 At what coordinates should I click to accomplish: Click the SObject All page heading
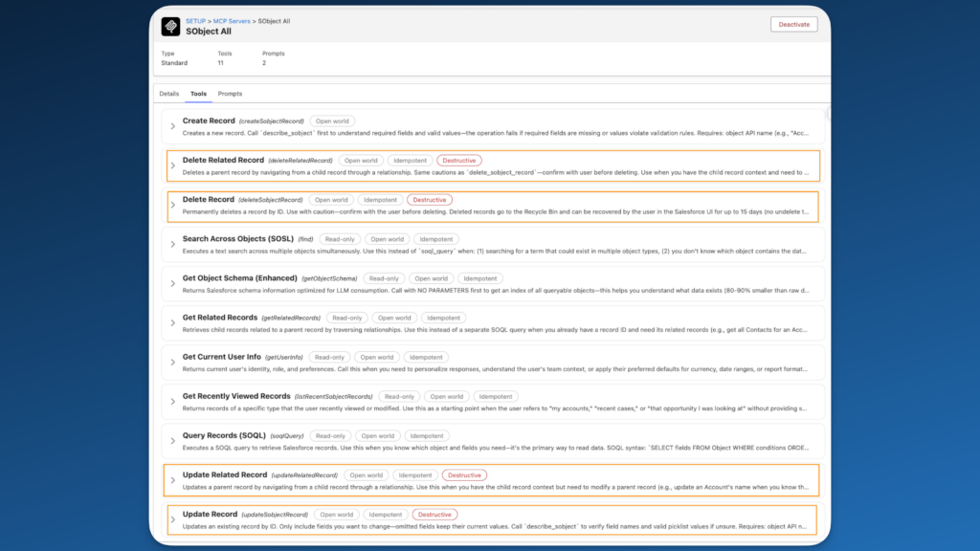coord(208,32)
